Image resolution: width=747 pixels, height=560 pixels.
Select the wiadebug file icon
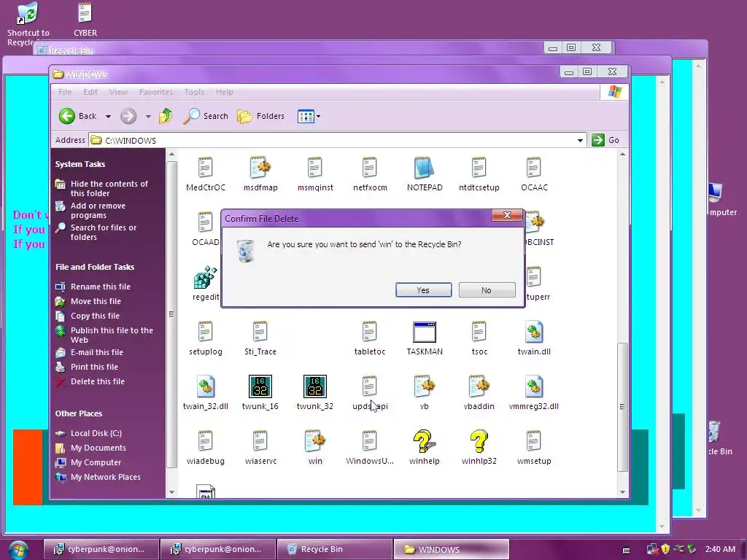[205, 441]
